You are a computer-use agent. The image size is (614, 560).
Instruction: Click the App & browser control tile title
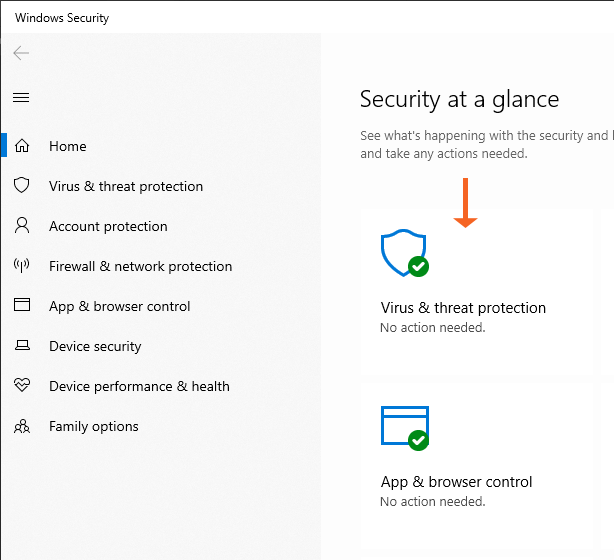click(x=456, y=482)
